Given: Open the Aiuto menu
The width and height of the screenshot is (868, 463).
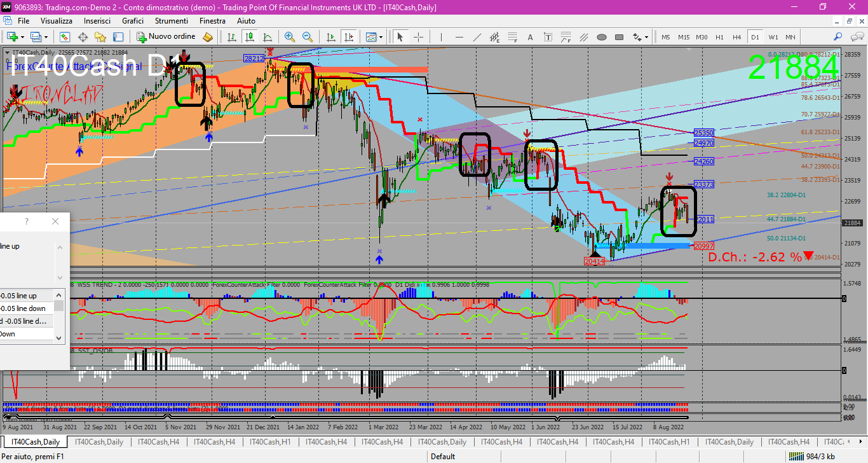Looking at the screenshot, I should pos(246,20).
